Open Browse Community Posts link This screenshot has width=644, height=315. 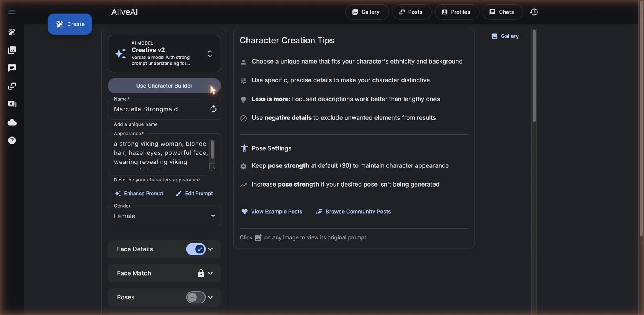[353, 212]
